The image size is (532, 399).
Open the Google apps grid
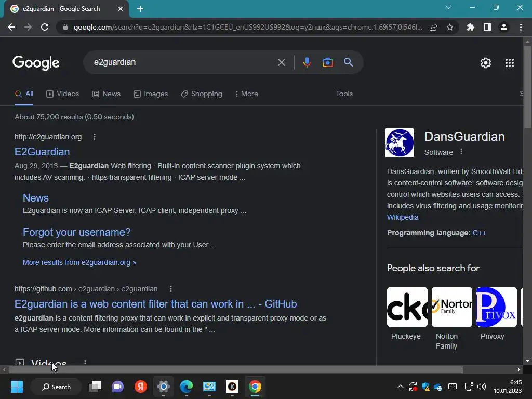[x=510, y=63]
